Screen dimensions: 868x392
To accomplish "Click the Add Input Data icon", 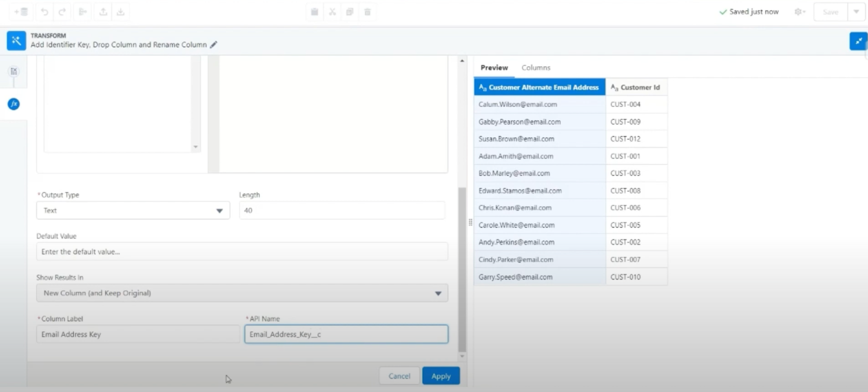I will tap(21, 12).
